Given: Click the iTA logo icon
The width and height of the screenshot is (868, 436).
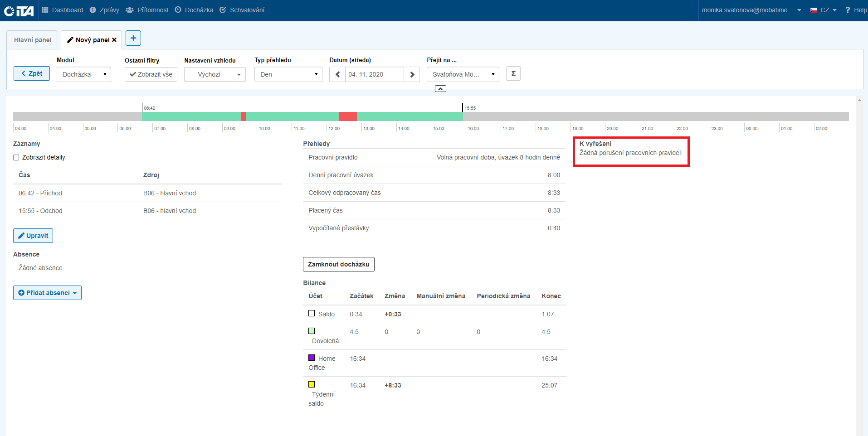Looking at the screenshot, I should coord(19,10).
